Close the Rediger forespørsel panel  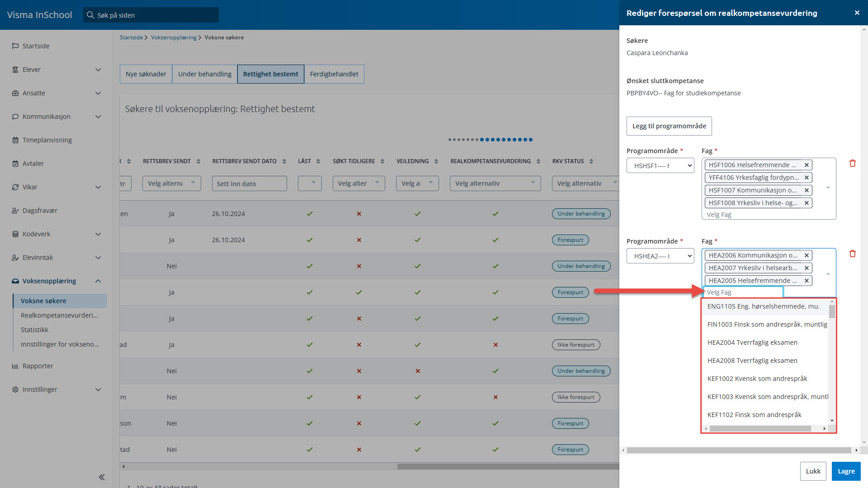pos(857,13)
